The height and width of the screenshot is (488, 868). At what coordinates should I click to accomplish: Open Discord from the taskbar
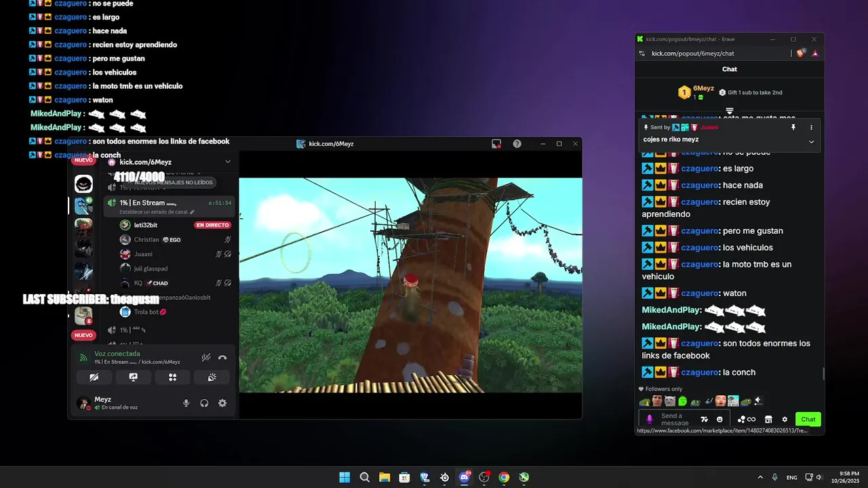[x=465, y=477]
